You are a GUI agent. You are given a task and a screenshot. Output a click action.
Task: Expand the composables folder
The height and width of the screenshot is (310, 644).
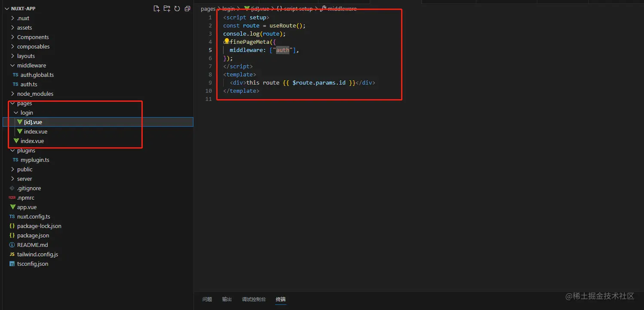[x=12, y=46]
